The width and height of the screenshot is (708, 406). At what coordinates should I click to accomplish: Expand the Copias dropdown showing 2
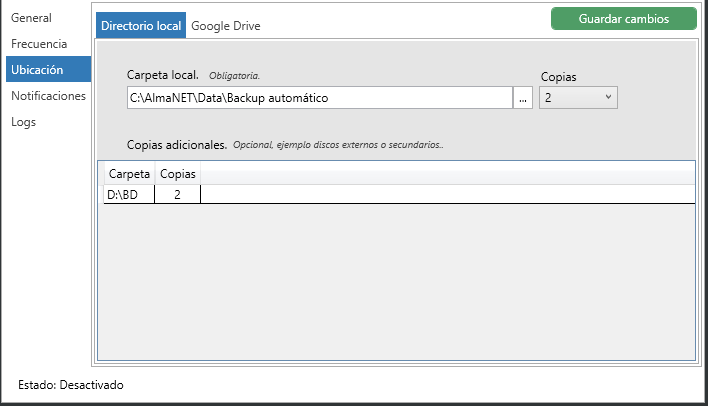point(578,97)
